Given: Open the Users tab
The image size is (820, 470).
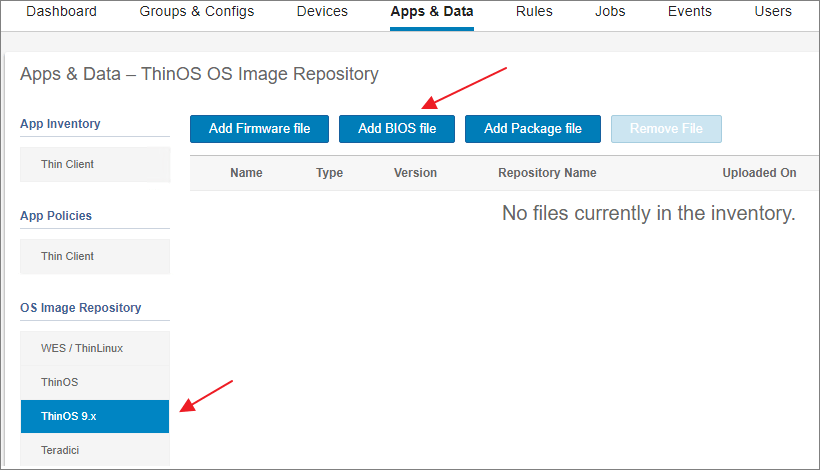Looking at the screenshot, I should 774,12.
